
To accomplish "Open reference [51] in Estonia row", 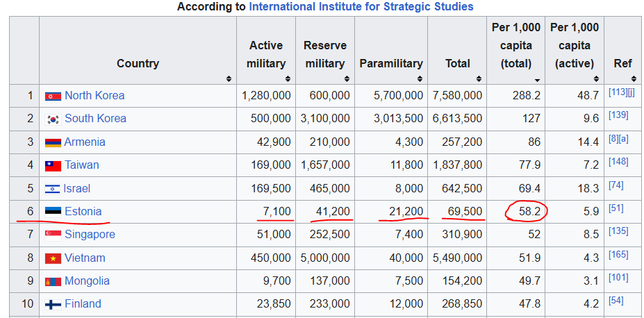I will tap(616, 208).
